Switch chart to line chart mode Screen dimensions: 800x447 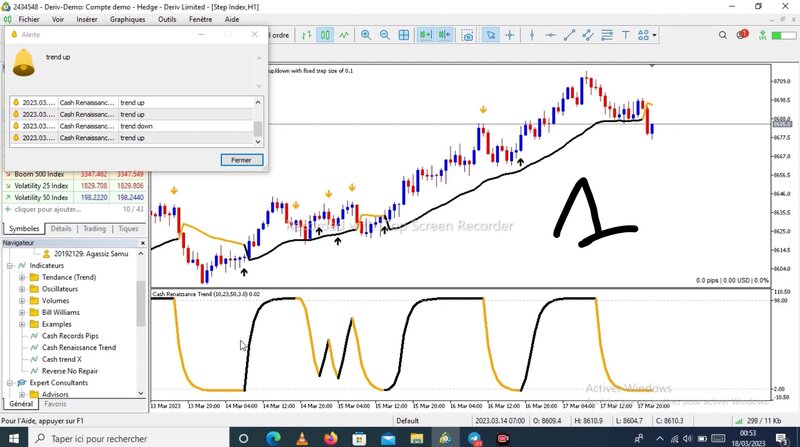pyautogui.click(x=344, y=35)
